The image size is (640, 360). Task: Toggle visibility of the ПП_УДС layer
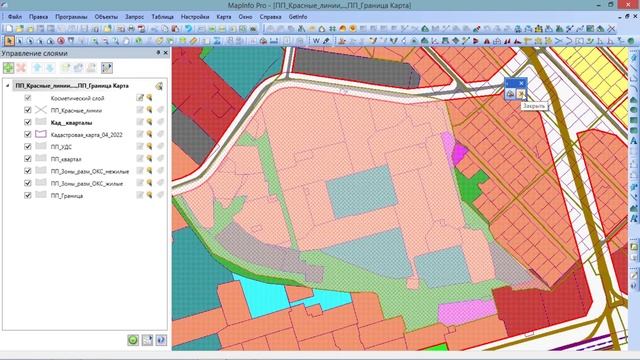tap(28, 147)
